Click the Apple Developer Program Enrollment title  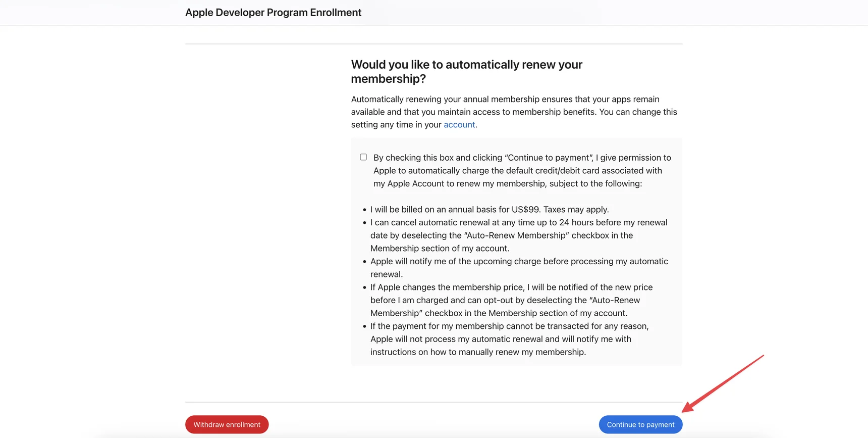pyautogui.click(x=273, y=13)
